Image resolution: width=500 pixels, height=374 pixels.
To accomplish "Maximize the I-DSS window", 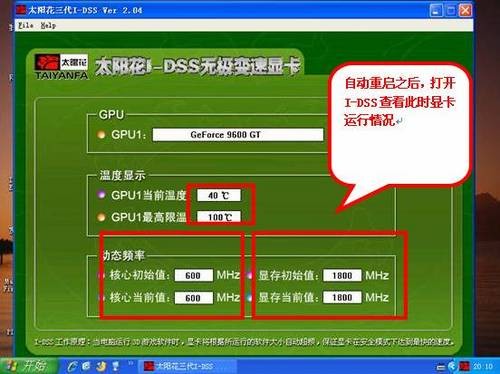I will 451,10.
